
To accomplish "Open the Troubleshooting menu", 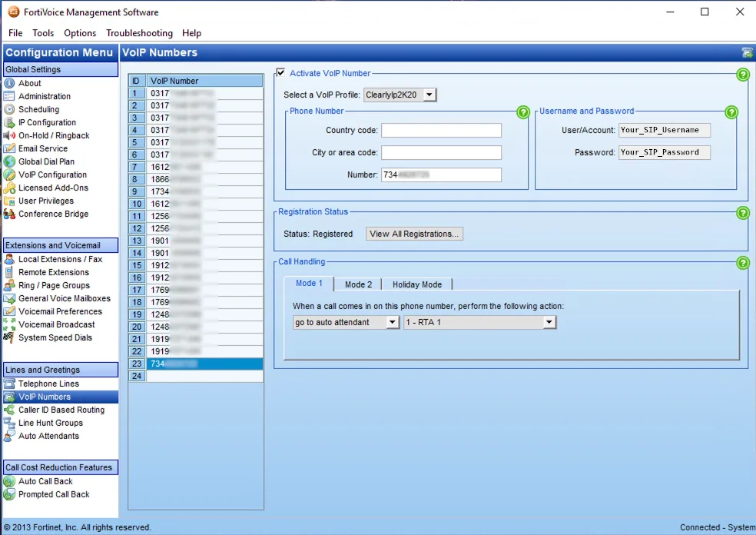I will (139, 33).
